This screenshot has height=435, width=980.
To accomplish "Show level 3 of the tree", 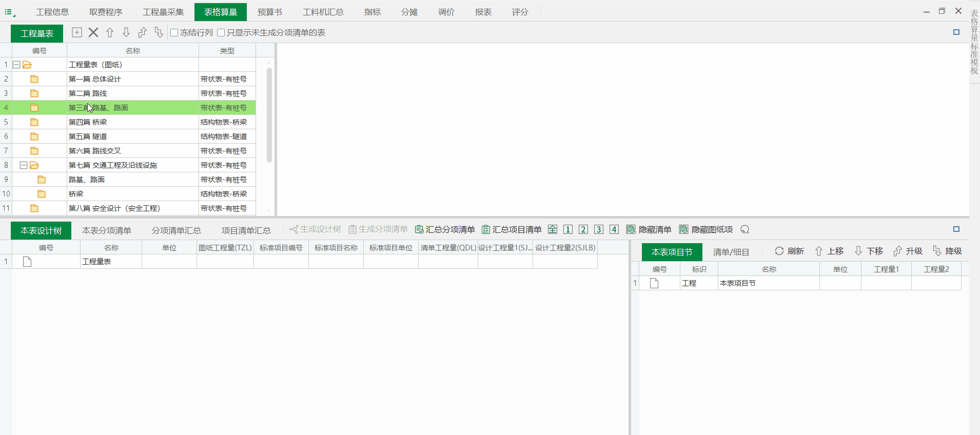I will pyautogui.click(x=599, y=229).
